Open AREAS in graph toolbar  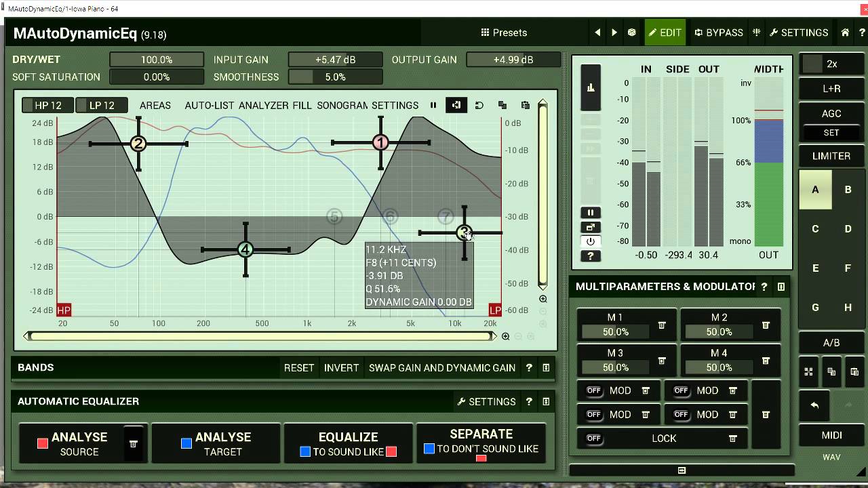(155, 105)
